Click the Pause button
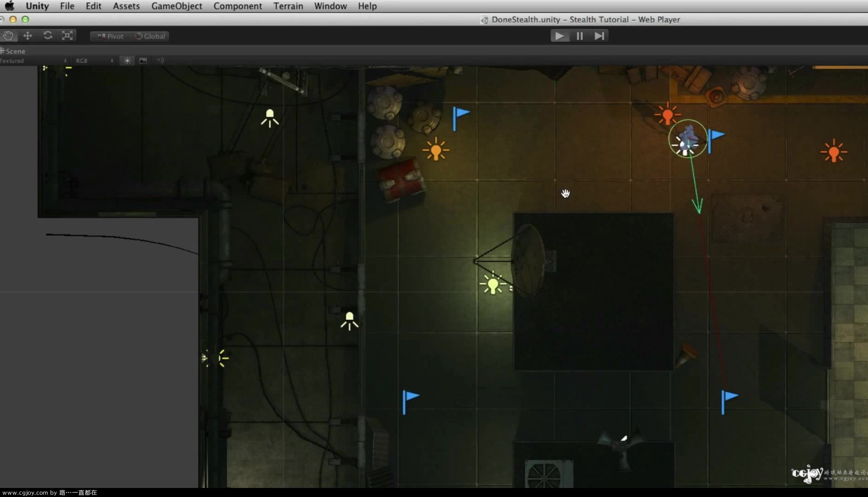Viewport: 868px width, 497px height. point(580,36)
